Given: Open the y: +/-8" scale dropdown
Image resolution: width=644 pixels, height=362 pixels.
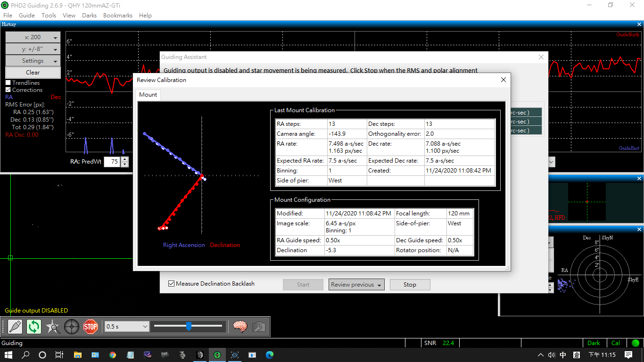Looking at the screenshot, I should (33, 49).
